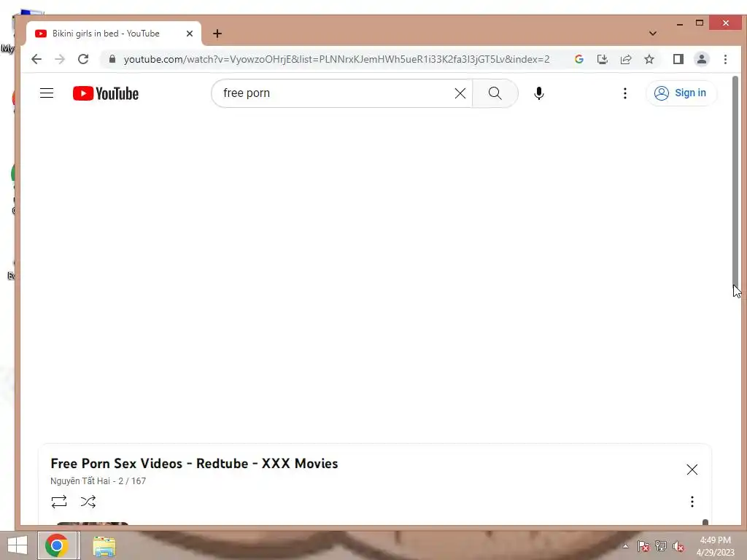Open the YouTube hamburger guide menu

coord(47,93)
